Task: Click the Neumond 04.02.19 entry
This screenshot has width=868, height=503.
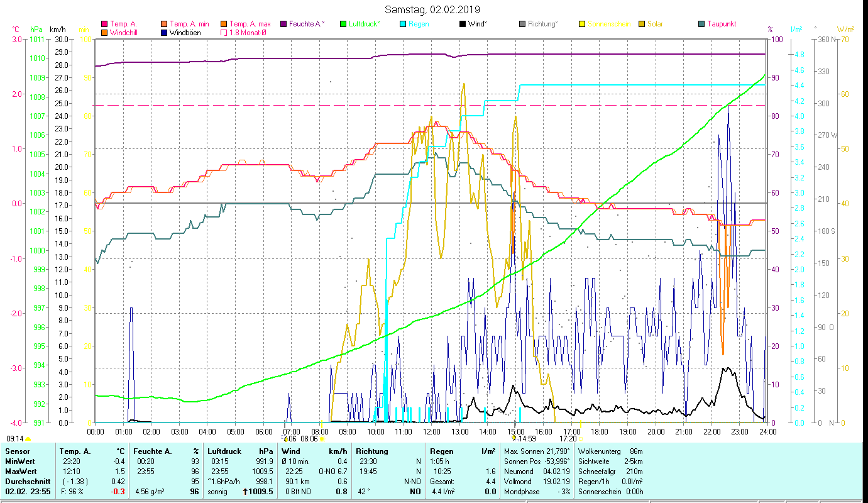Action: click(x=537, y=472)
